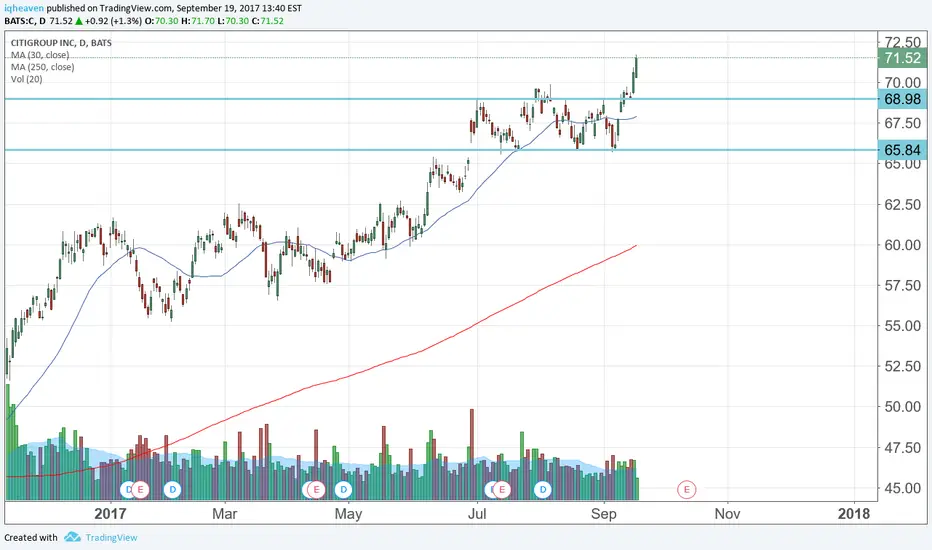Click the 47.50 price axis label
This screenshot has height=550, width=932.
[x=902, y=447]
